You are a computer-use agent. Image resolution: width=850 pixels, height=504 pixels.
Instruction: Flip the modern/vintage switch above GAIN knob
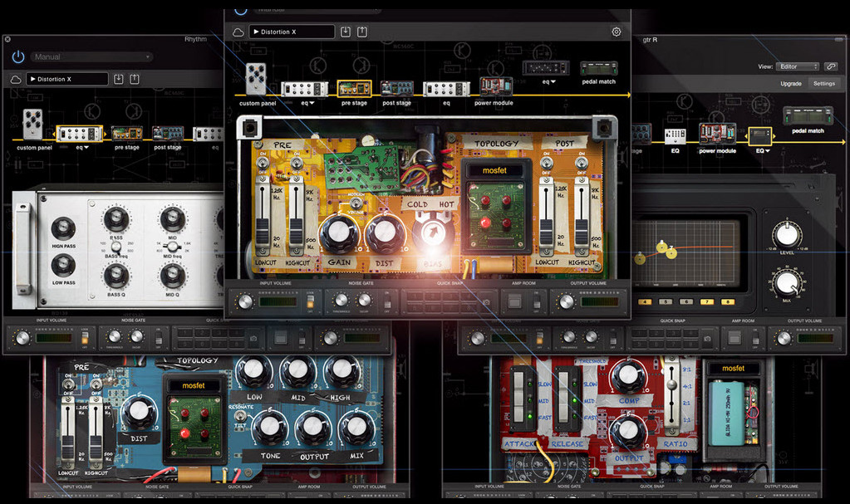[356, 203]
